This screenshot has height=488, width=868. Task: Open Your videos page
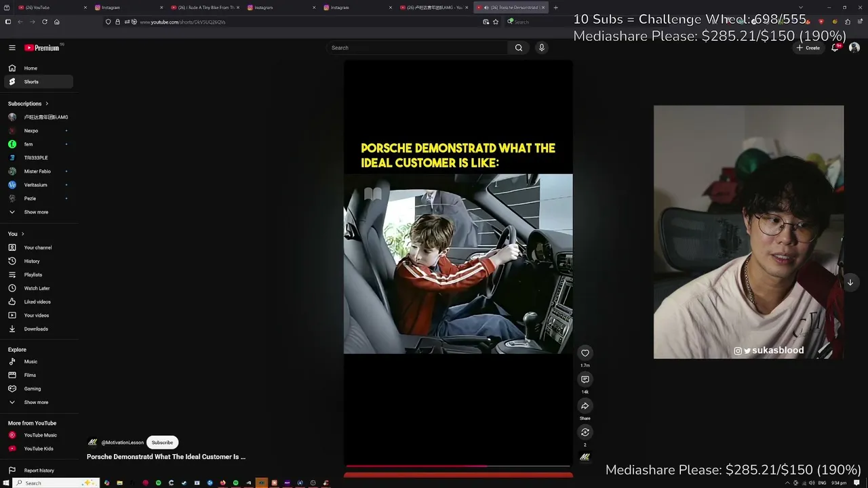38,316
